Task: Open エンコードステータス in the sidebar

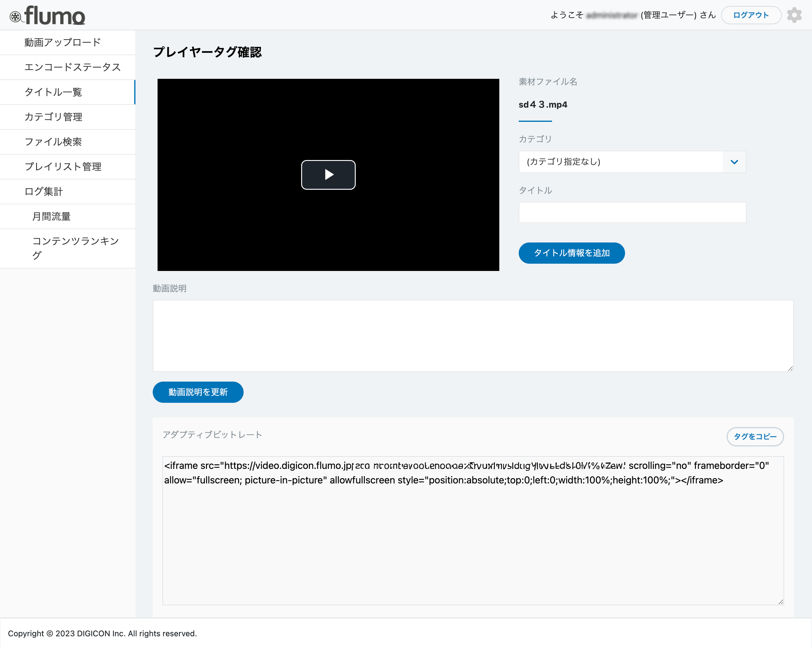Action: point(68,68)
